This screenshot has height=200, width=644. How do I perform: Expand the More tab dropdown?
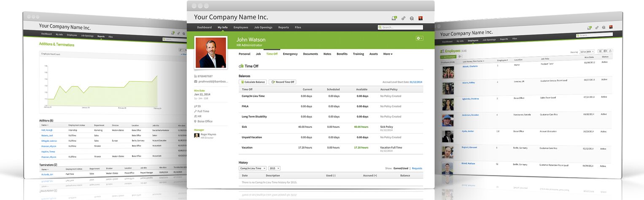point(388,54)
